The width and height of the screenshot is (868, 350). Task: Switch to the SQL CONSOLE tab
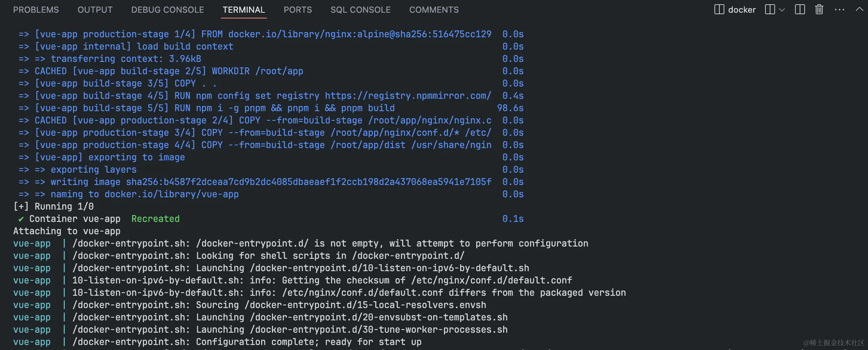[x=361, y=10]
